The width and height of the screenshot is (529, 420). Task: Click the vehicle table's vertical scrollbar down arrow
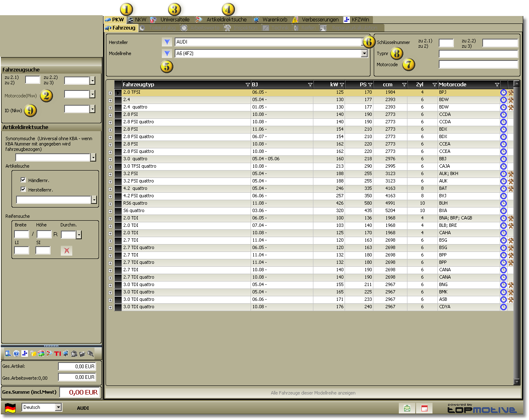pos(517,382)
